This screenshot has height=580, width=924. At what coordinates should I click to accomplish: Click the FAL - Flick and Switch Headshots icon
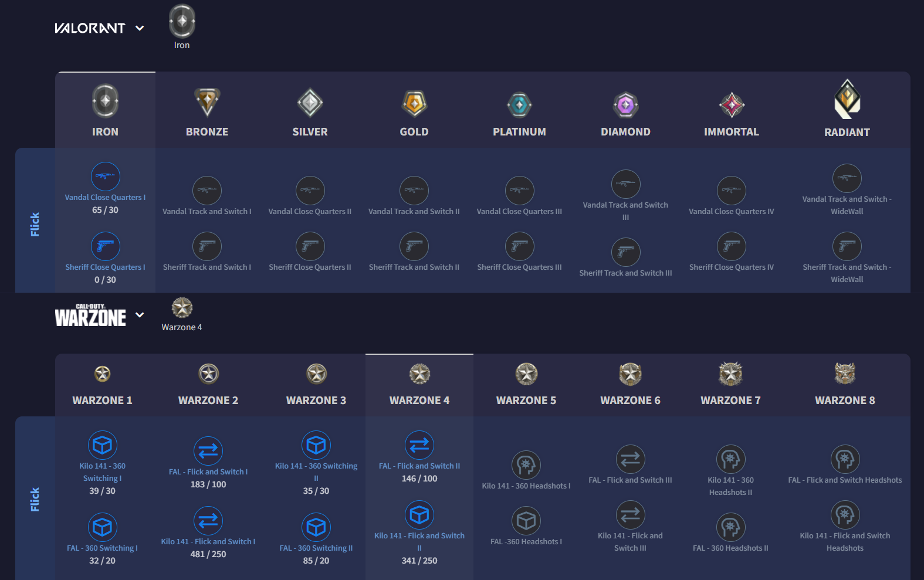click(x=845, y=459)
